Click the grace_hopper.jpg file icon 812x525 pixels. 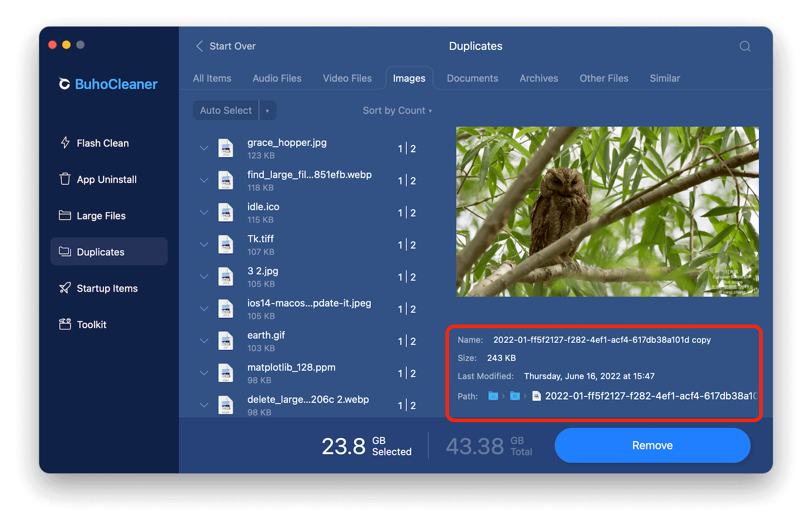226,149
